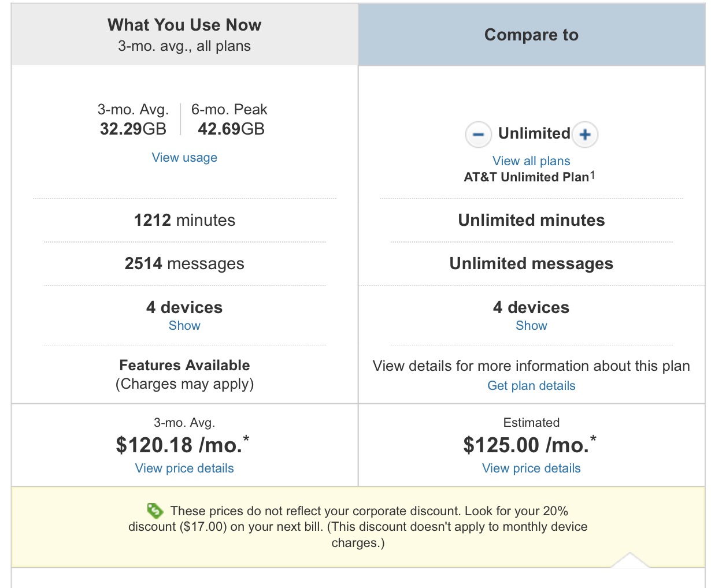Click the 42.69GB six-month peak value
Image resolution: width=711 pixels, height=588 pixels.
(x=231, y=129)
